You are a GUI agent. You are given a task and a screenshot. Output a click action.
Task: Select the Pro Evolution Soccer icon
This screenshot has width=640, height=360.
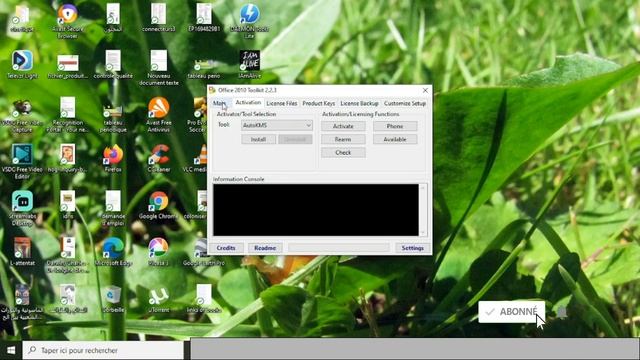(x=198, y=115)
